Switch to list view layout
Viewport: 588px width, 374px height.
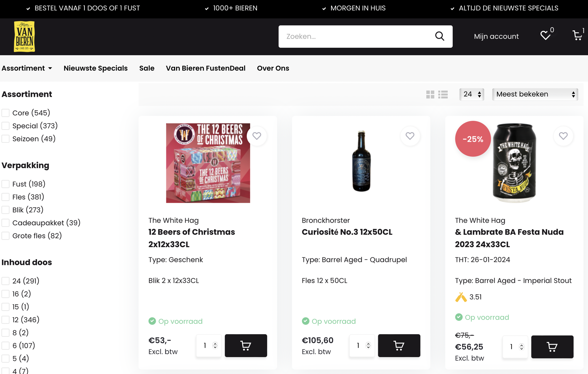coord(443,94)
